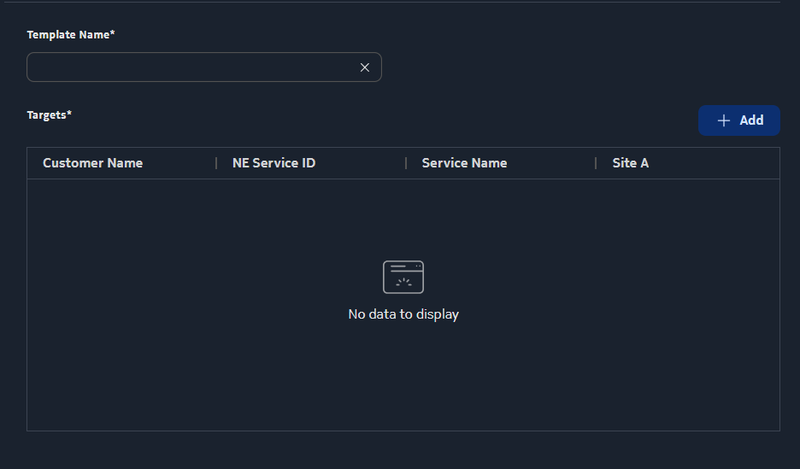
Task: Click the word 'Add' on the blue button
Action: [751, 120]
